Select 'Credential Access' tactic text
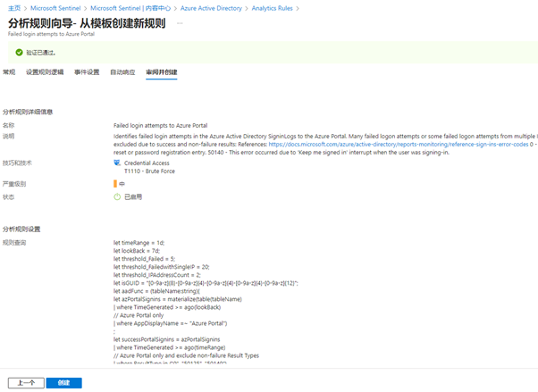The width and height of the screenshot is (538, 392). (x=147, y=163)
